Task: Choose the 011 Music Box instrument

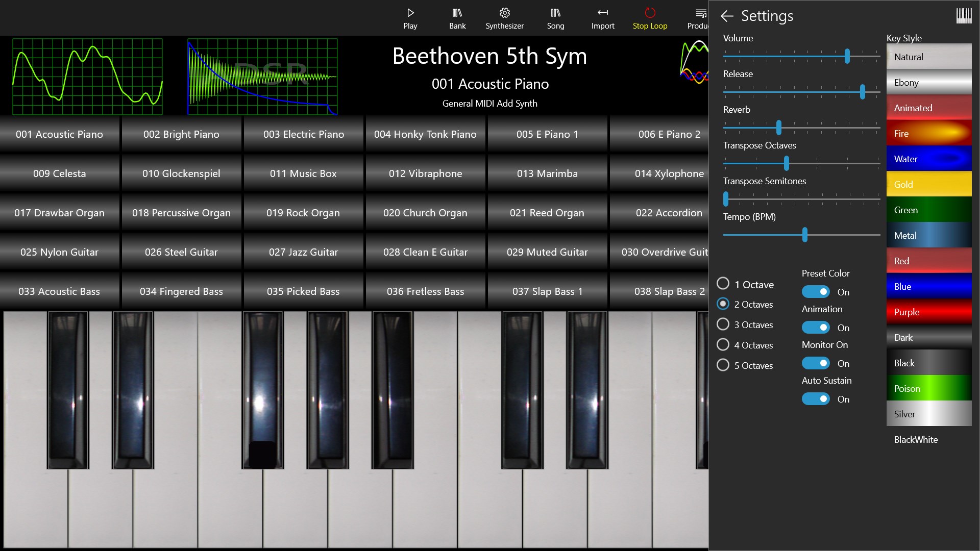Action: tap(303, 173)
